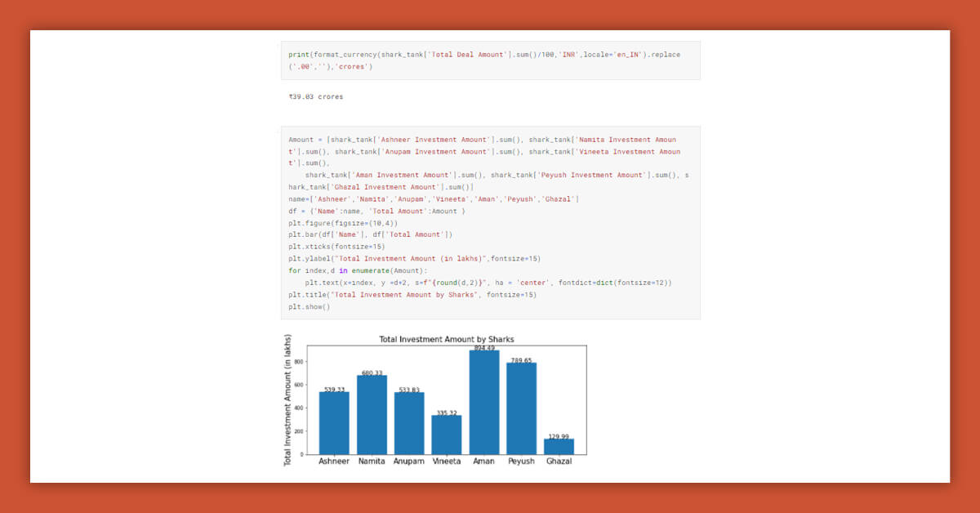Viewport: 980px width, 513px height.
Task: Click the 'for index,d in enumerate(Amount):' line
Action: pos(358,270)
